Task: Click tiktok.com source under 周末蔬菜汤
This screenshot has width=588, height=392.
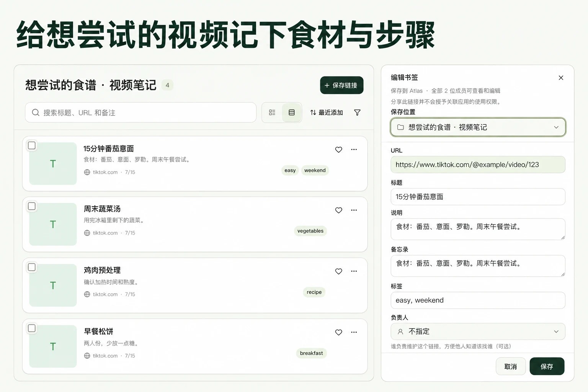Action: coord(105,233)
